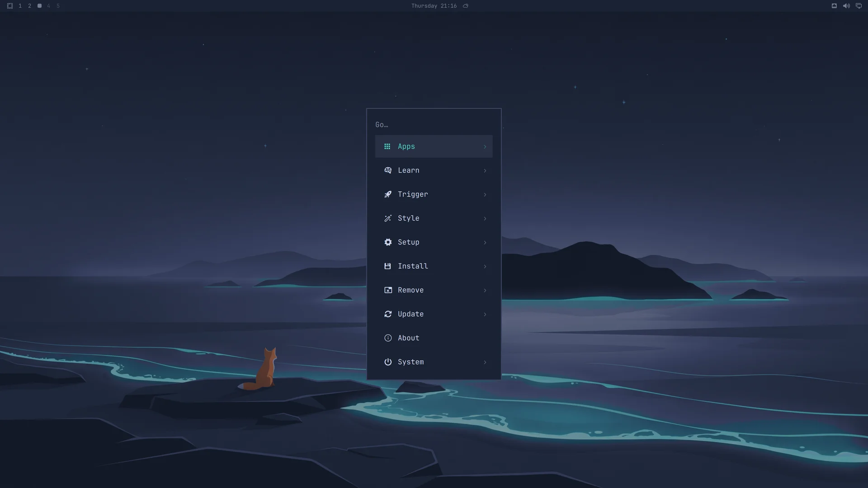Select the Remove menu entry
This screenshot has height=488, width=868.
click(434, 290)
